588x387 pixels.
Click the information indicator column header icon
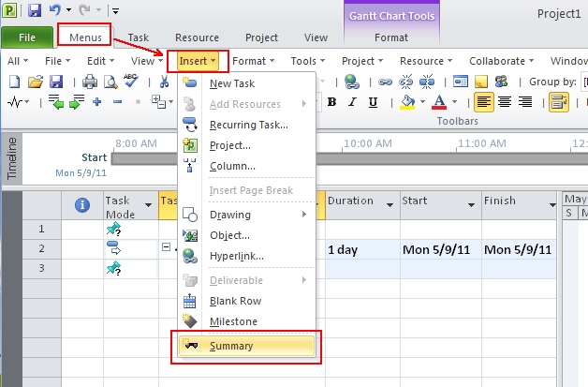[x=81, y=203]
